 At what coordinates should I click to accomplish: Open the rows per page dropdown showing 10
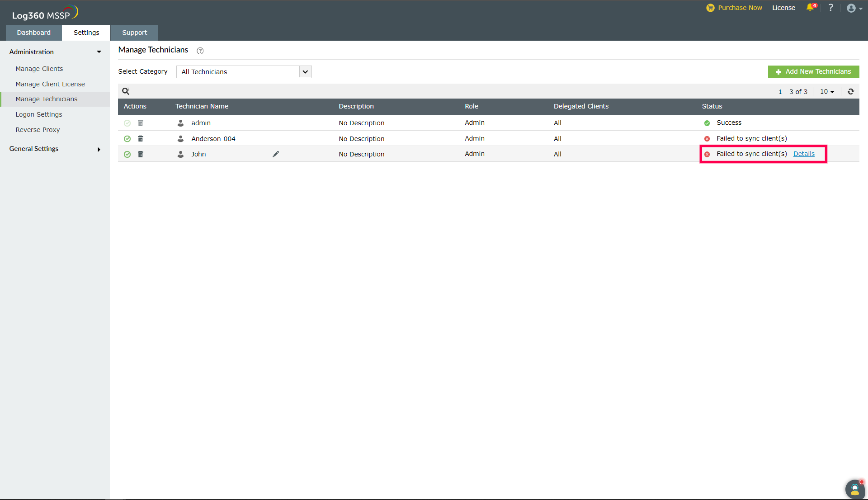tap(827, 91)
